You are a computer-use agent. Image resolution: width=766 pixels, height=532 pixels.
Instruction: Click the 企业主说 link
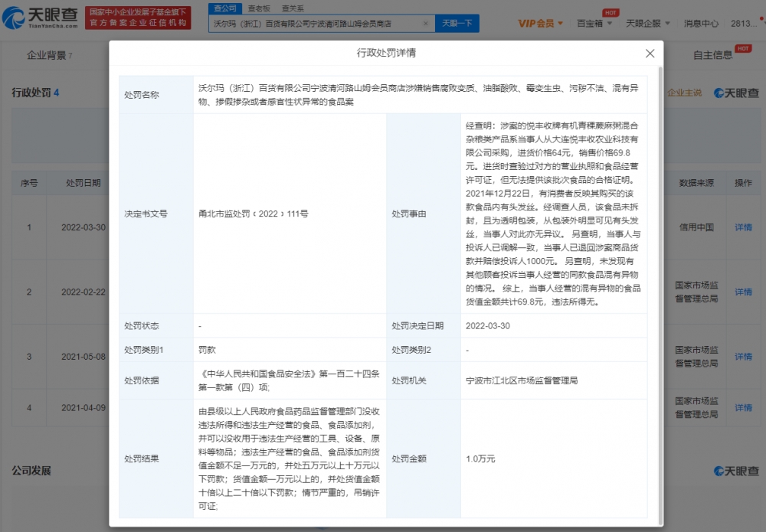684,93
